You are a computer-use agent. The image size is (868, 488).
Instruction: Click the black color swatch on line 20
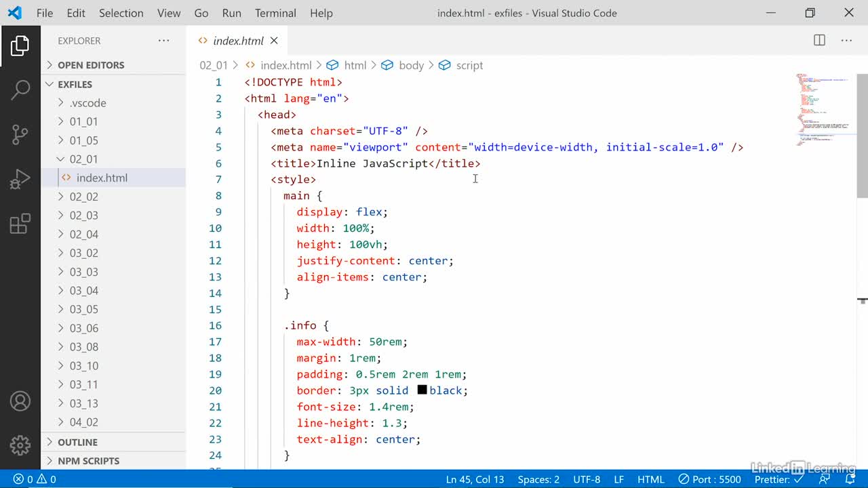point(422,390)
